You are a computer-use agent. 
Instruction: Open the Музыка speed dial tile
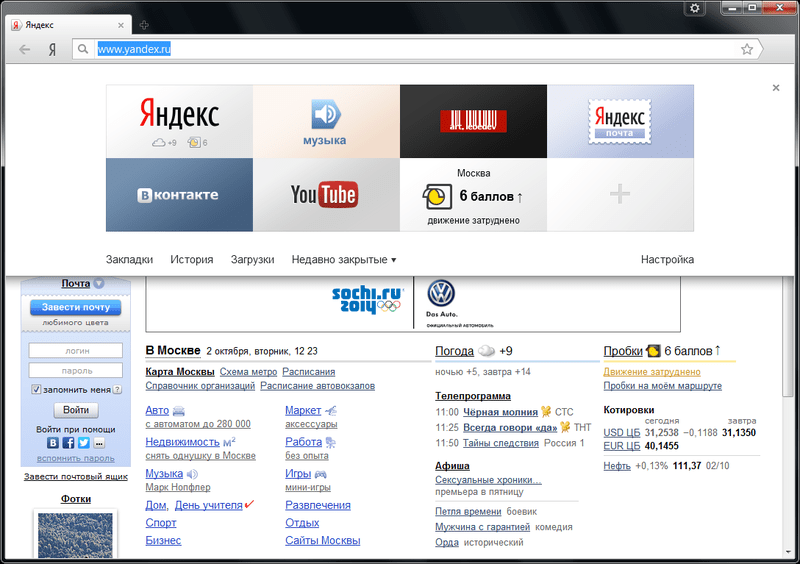[x=327, y=121]
